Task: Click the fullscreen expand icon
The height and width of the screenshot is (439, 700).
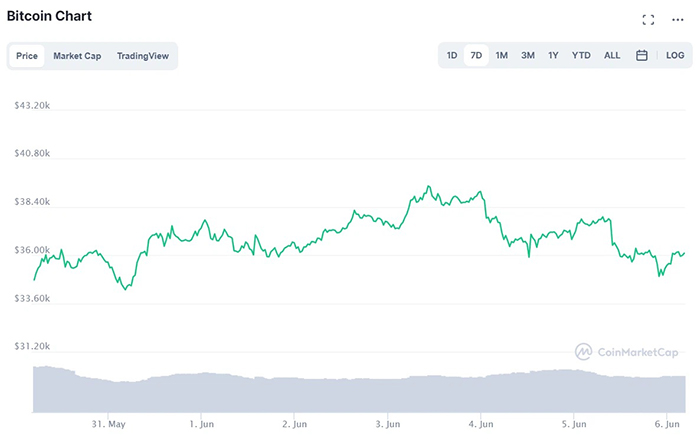Action: (x=648, y=20)
